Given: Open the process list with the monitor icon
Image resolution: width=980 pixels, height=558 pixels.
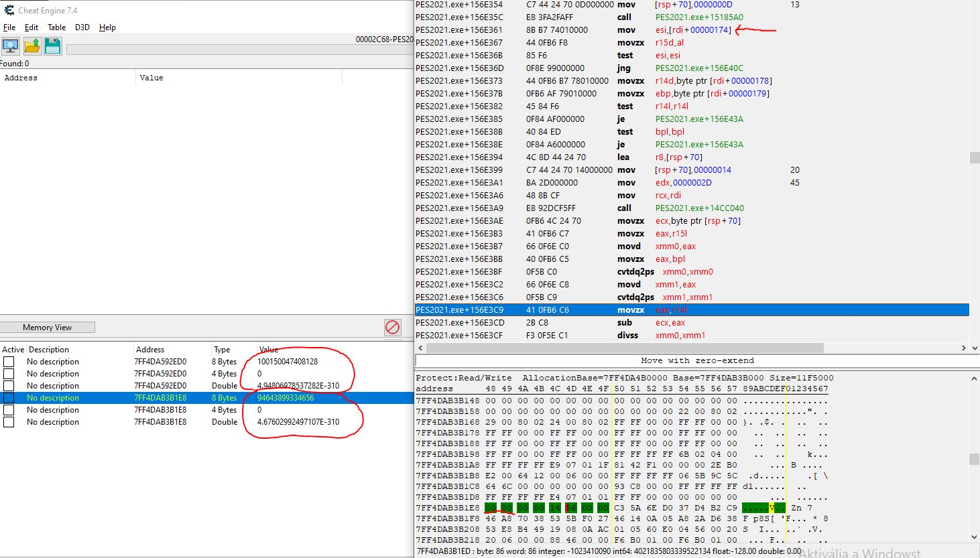Looking at the screenshot, I should [x=11, y=46].
